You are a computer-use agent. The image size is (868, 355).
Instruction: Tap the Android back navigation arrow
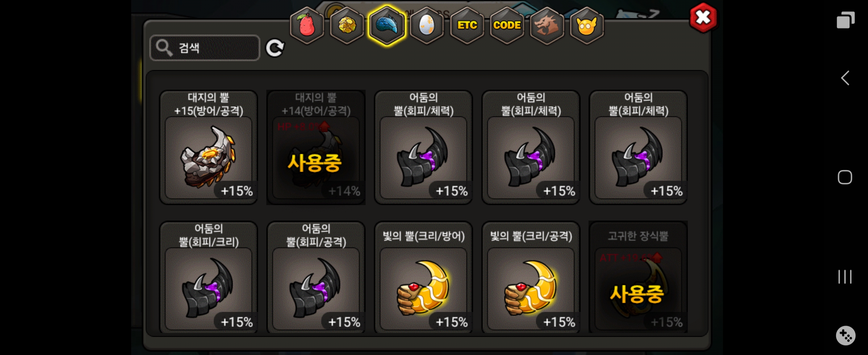pos(845,78)
